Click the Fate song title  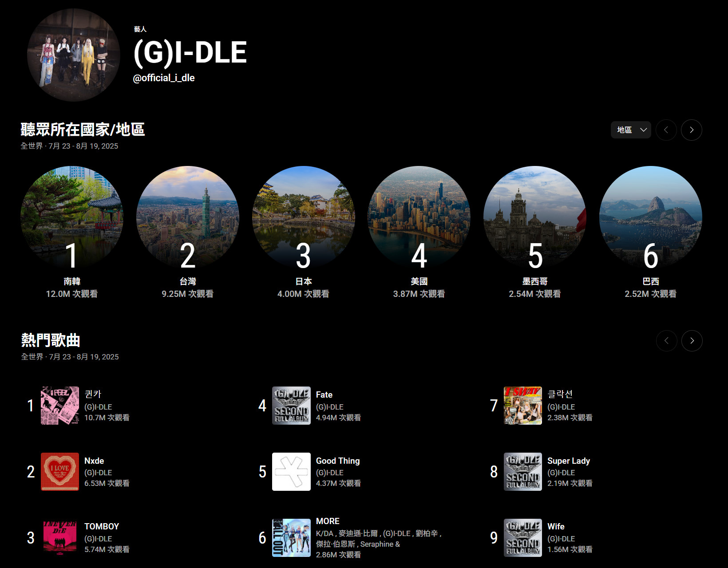click(x=324, y=394)
